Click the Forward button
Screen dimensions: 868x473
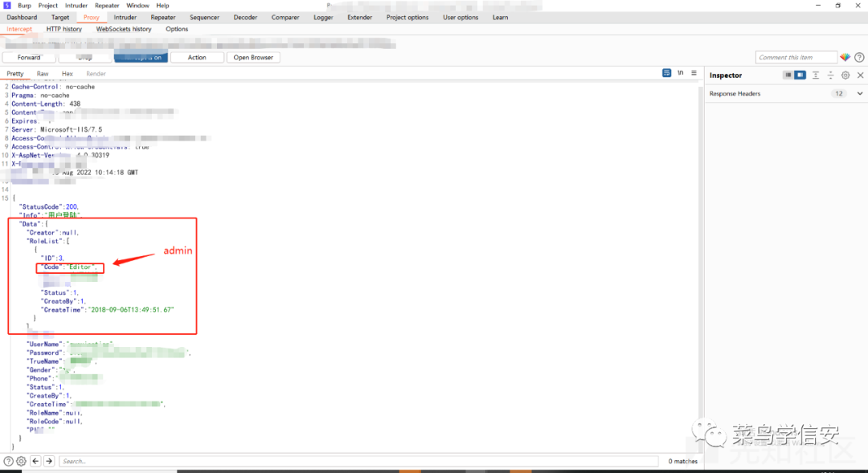[x=29, y=57]
